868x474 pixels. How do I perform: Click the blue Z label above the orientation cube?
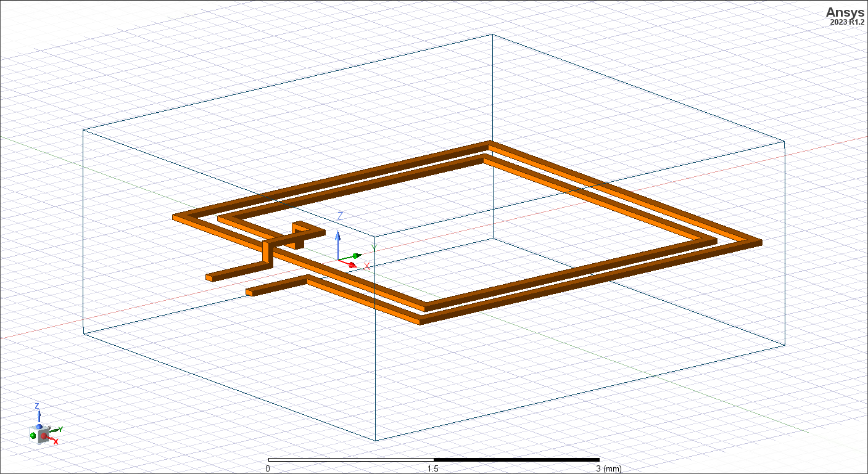pyautogui.click(x=37, y=406)
